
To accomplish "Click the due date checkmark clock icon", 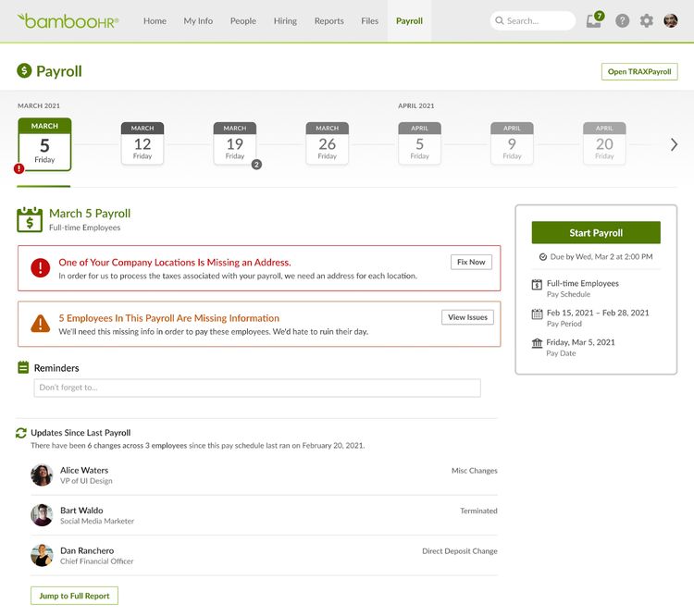I will point(542,257).
